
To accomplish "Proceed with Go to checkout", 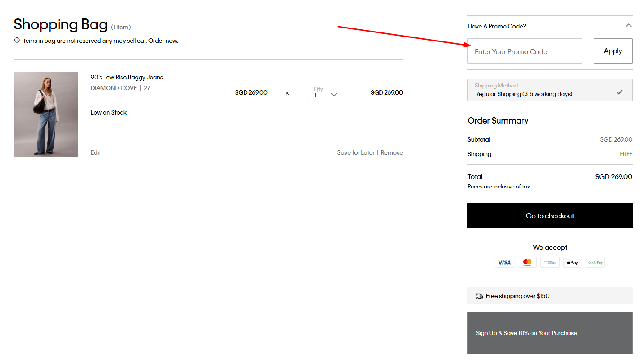I will (x=550, y=216).
